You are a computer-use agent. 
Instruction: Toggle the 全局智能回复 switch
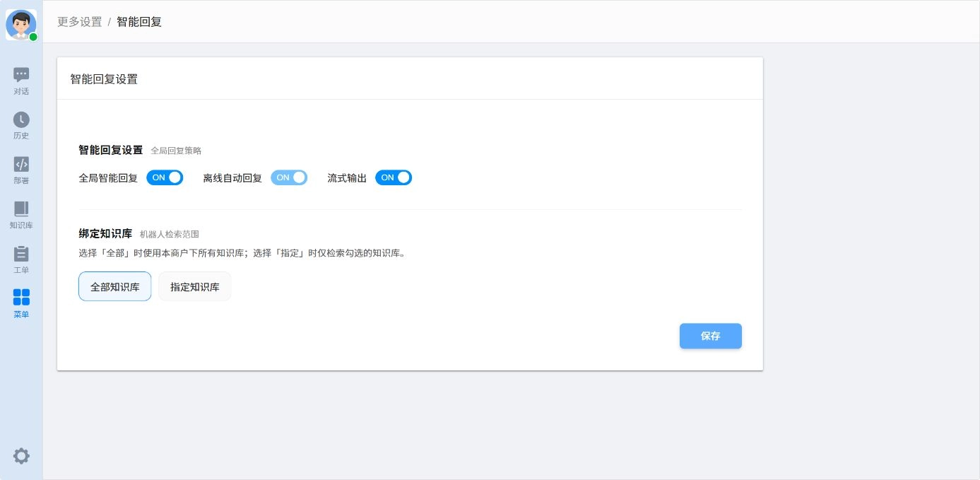165,177
